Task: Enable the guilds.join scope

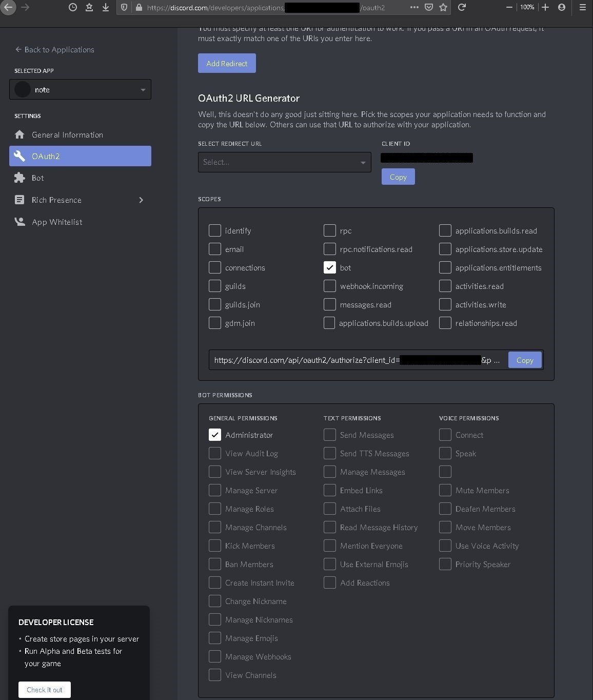Action: pyautogui.click(x=215, y=304)
